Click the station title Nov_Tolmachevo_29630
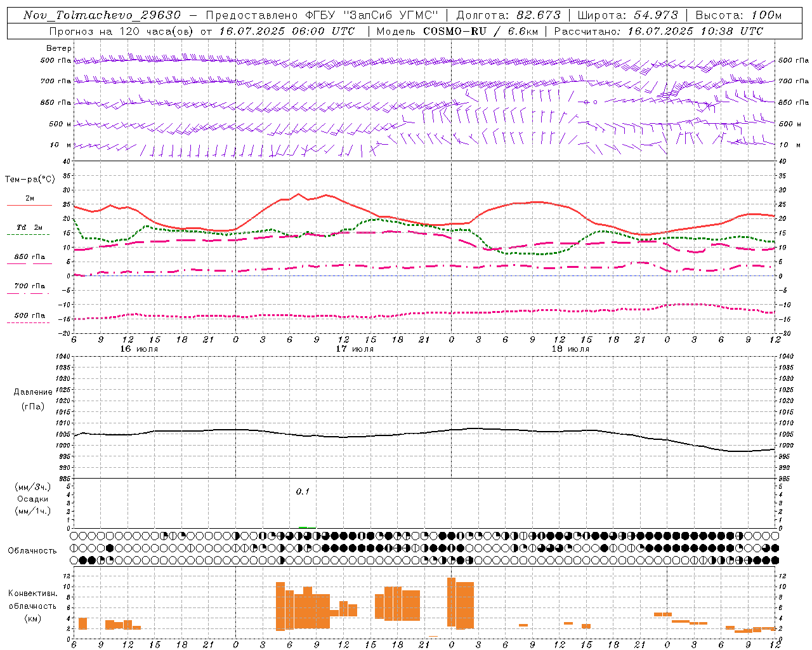The width and height of the screenshot is (812, 650). coord(101,15)
